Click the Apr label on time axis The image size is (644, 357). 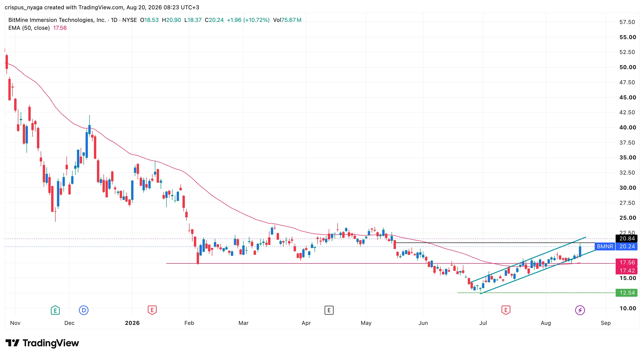pos(306,323)
